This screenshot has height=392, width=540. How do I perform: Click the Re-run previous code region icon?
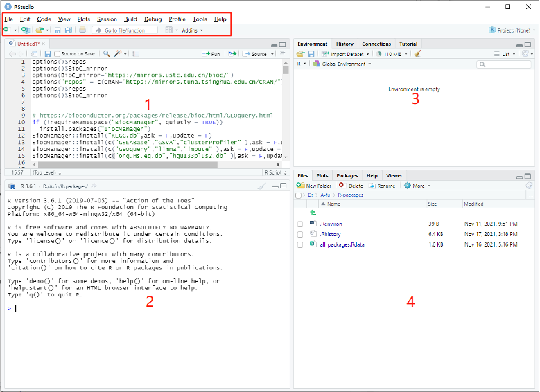pyautogui.click(x=233, y=53)
